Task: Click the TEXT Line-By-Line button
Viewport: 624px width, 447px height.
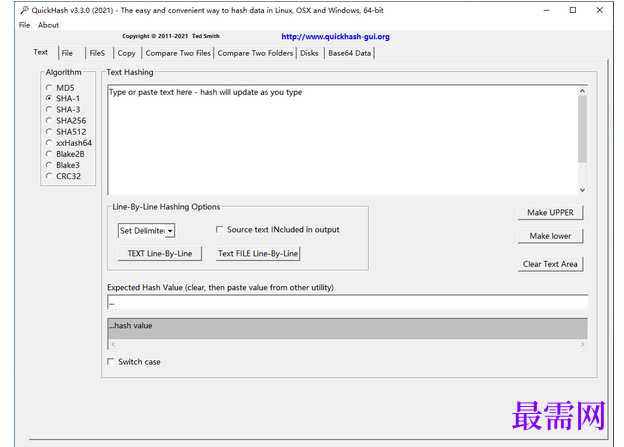Action: point(160,254)
